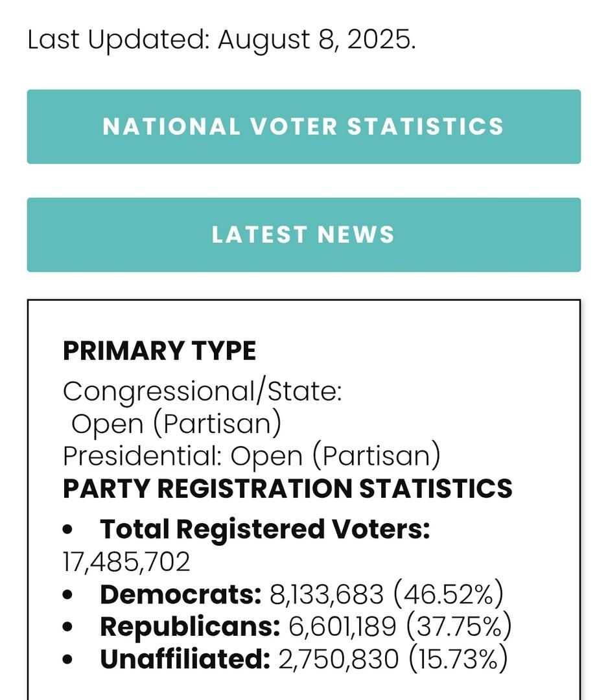Click Open (Partisan) under Congressional/State
This screenshot has height=700, width=608.
pos(176,423)
